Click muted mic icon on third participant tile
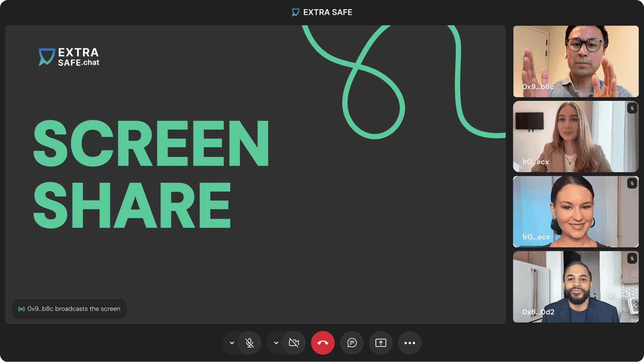 tap(632, 183)
